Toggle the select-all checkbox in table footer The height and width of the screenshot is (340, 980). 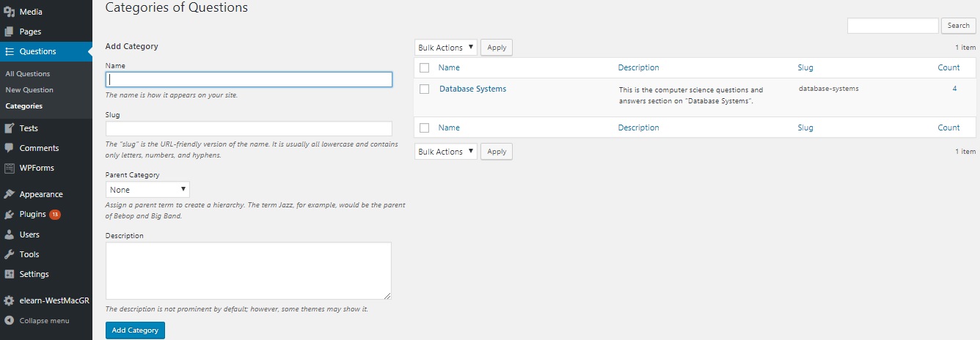coord(424,127)
